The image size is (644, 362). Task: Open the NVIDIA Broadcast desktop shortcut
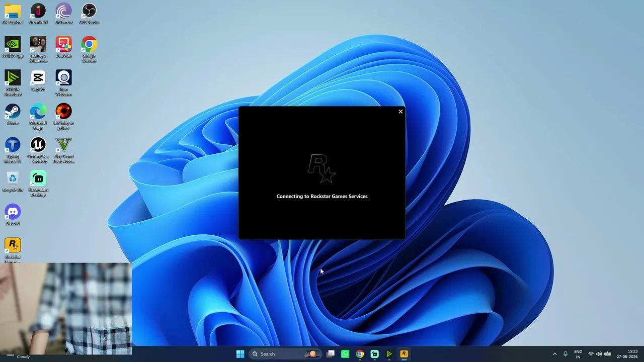13,83
